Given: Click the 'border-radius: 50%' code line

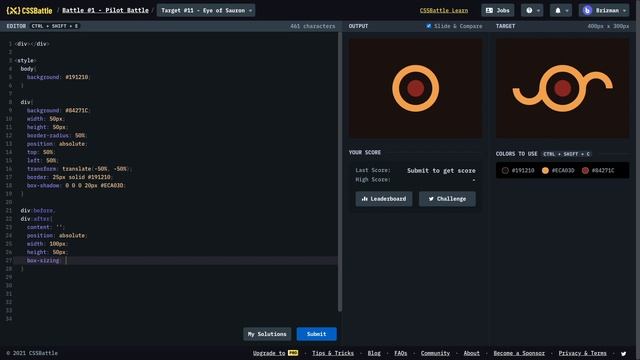Looking at the screenshot, I should (57, 136).
